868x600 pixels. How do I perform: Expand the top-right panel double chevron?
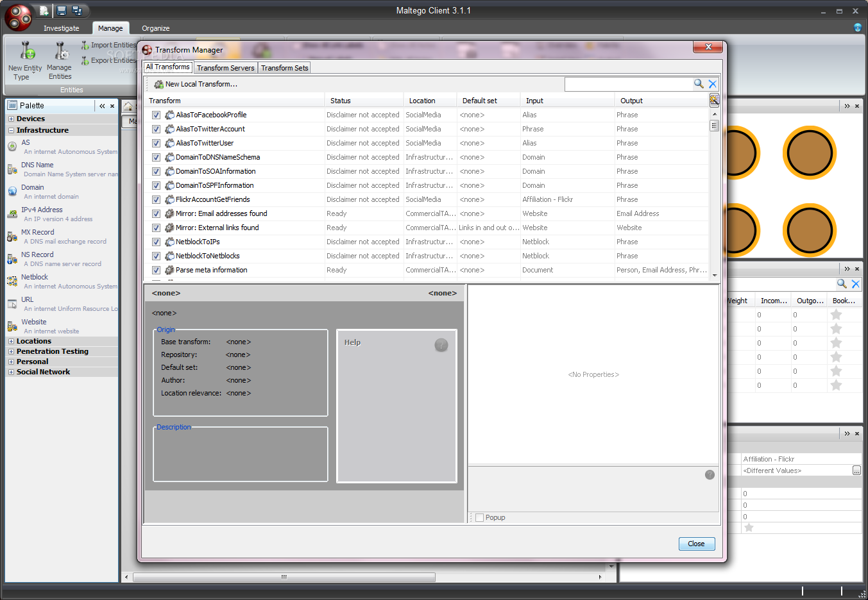tap(847, 106)
